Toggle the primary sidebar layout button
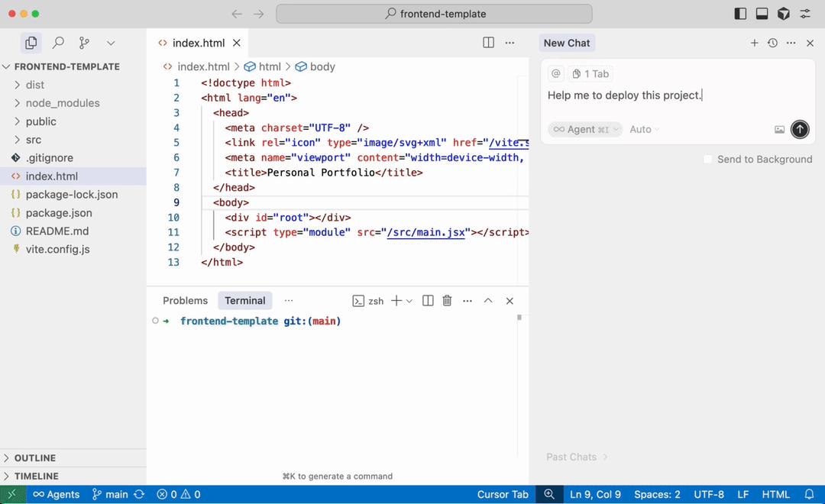This screenshot has height=504, width=825. click(740, 14)
